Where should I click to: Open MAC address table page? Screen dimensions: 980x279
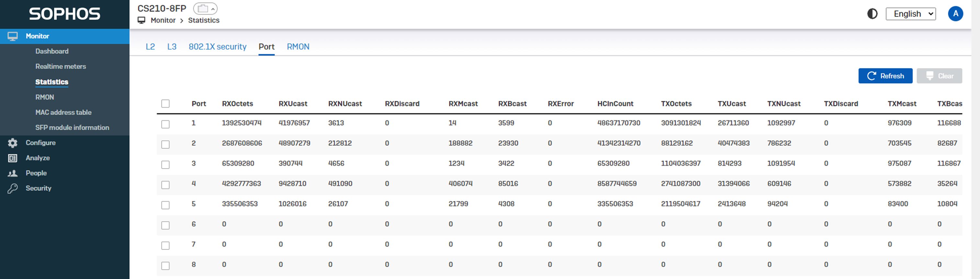63,113
